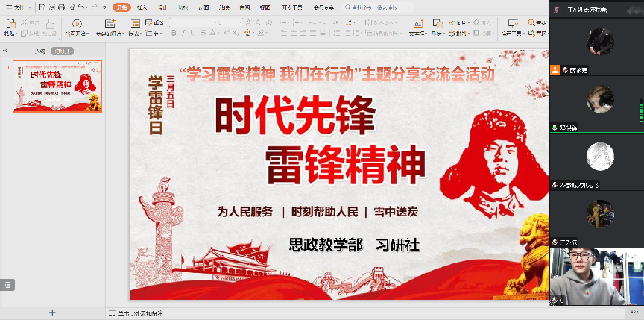Click the Undo arrow icon
644x320 pixels.
click(x=80, y=7)
